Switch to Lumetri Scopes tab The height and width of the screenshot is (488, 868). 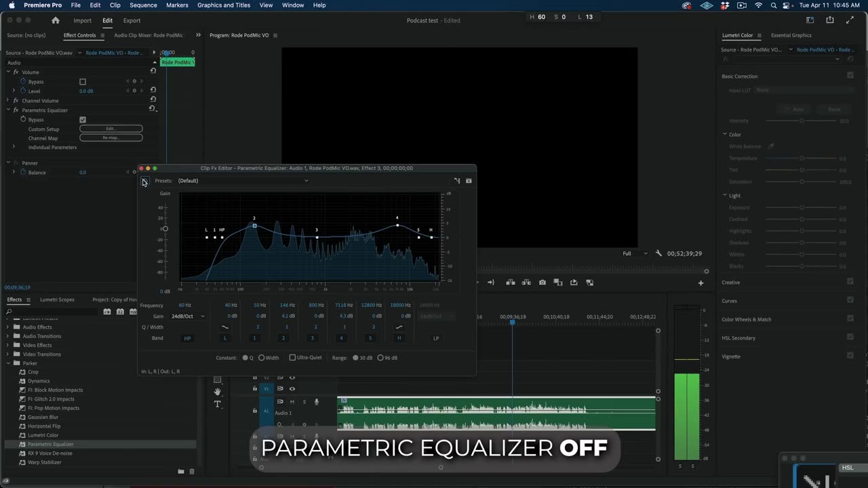pos(57,300)
